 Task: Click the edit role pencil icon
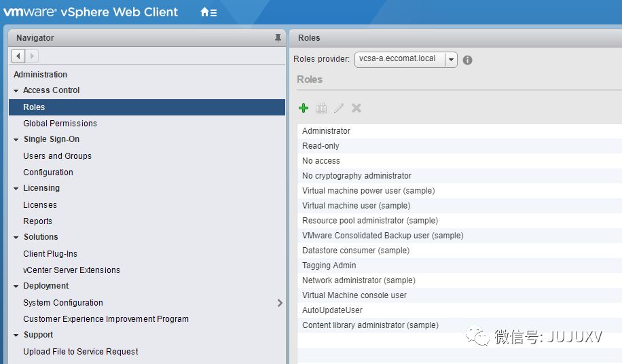click(339, 108)
